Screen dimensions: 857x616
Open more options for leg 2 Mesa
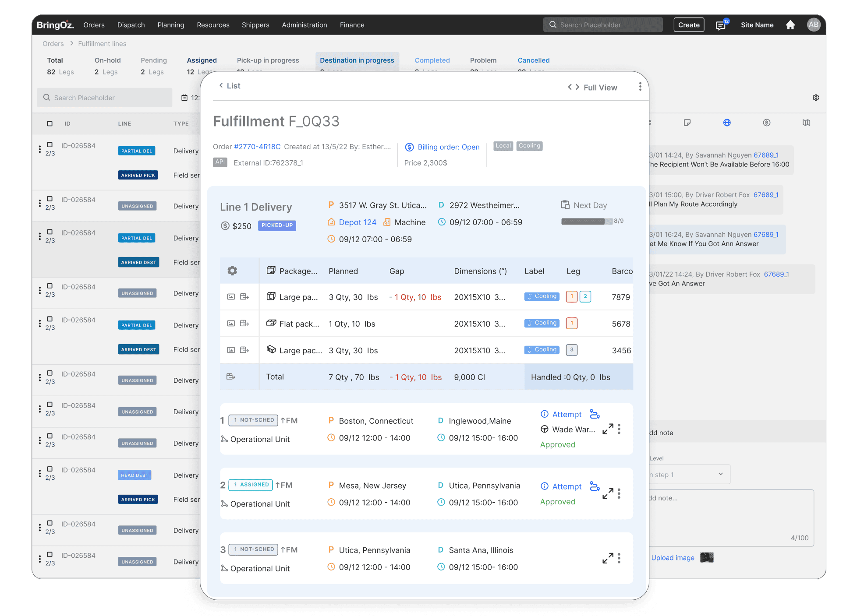(619, 494)
